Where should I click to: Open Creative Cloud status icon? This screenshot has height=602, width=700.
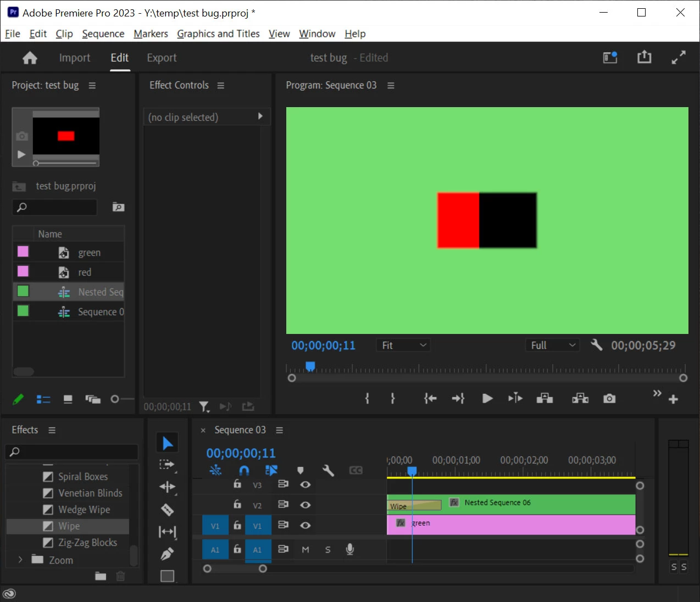(x=9, y=593)
